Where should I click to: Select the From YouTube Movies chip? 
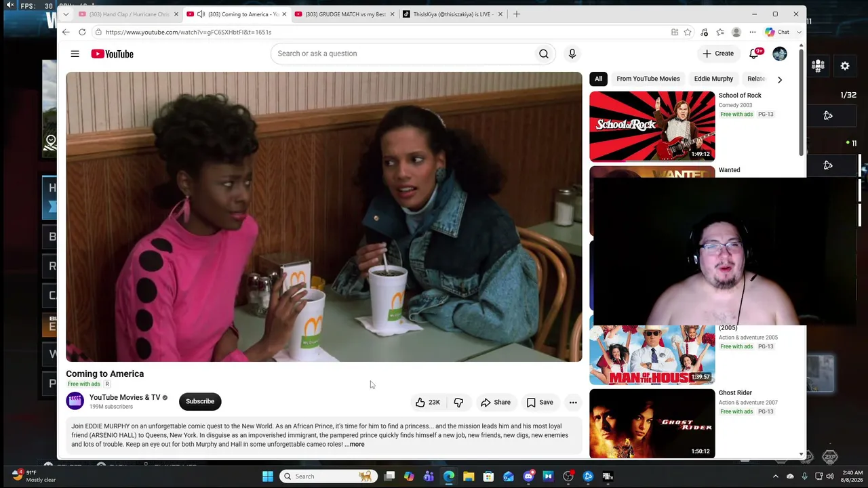point(648,79)
